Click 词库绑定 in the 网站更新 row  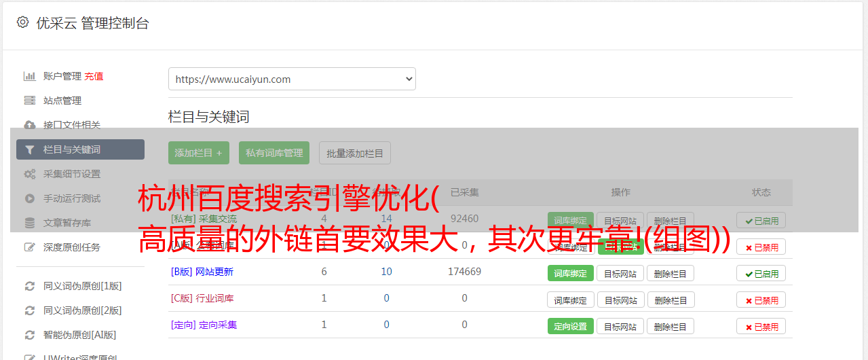point(571,273)
